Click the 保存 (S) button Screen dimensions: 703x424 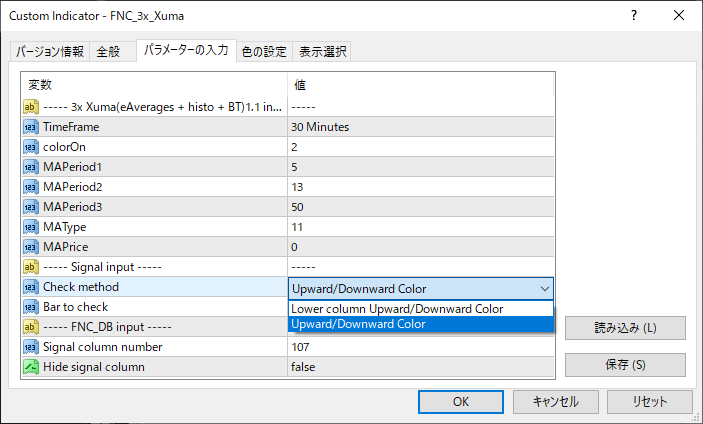(625, 365)
